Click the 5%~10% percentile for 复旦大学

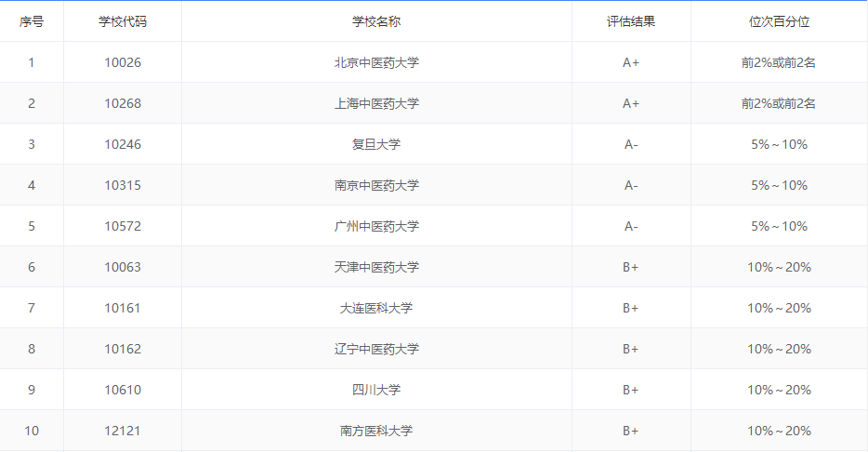[778, 144]
